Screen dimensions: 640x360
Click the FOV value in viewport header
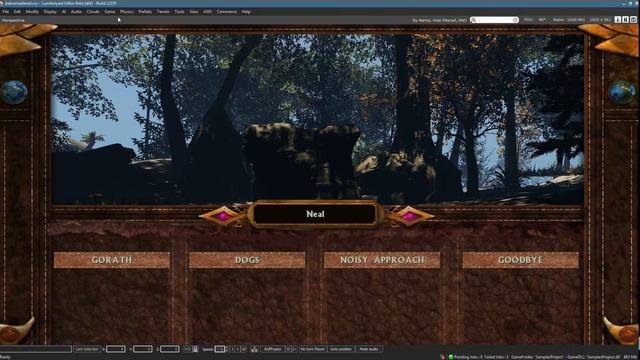point(542,20)
